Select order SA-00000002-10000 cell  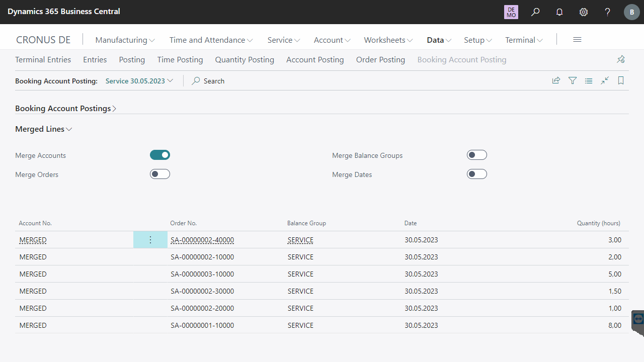coord(202,257)
